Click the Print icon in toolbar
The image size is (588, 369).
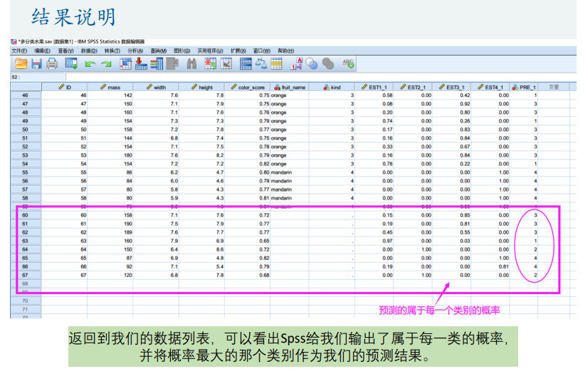tap(52, 64)
